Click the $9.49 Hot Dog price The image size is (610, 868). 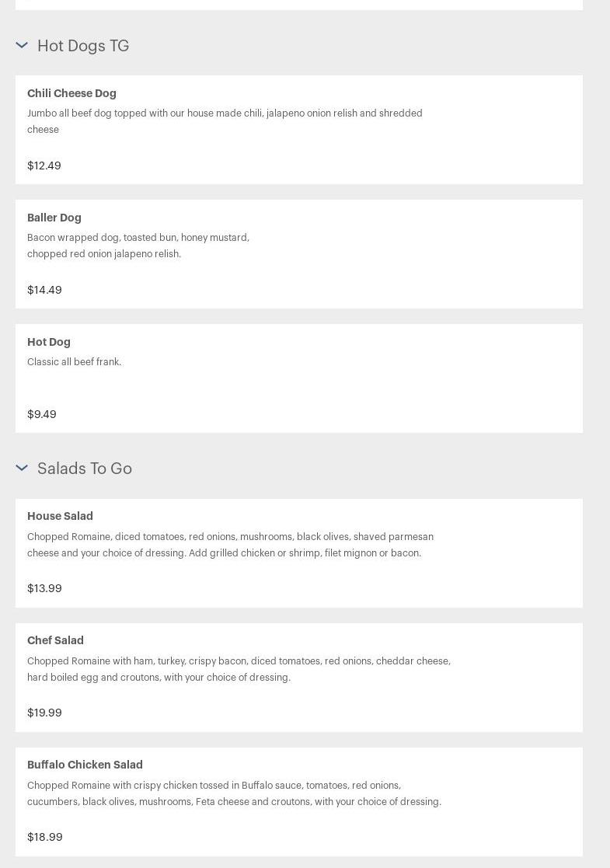pos(42,414)
